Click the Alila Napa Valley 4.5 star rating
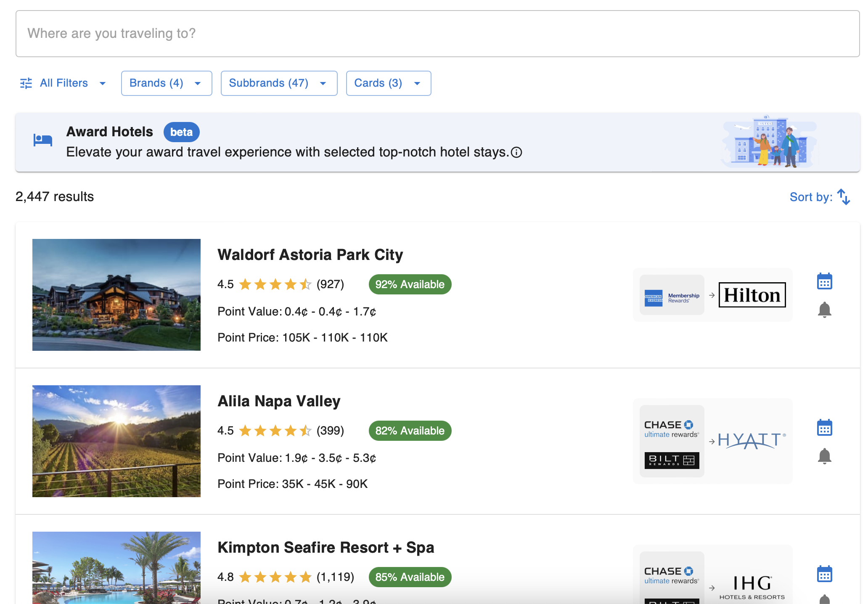The width and height of the screenshot is (868, 604). pos(275,431)
